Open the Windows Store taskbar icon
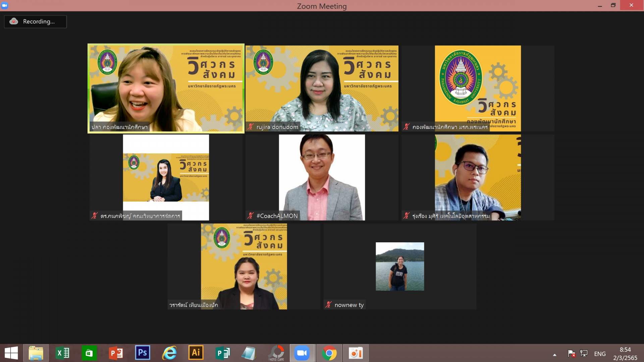The height and width of the screenshot is (362, 644). [x=89, y=353]
